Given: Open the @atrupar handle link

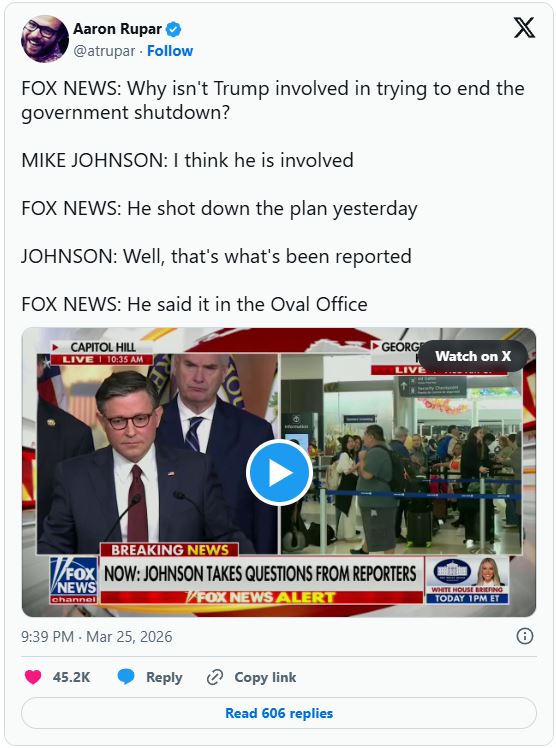Looking at the screenshot, I should pos(104,51).
